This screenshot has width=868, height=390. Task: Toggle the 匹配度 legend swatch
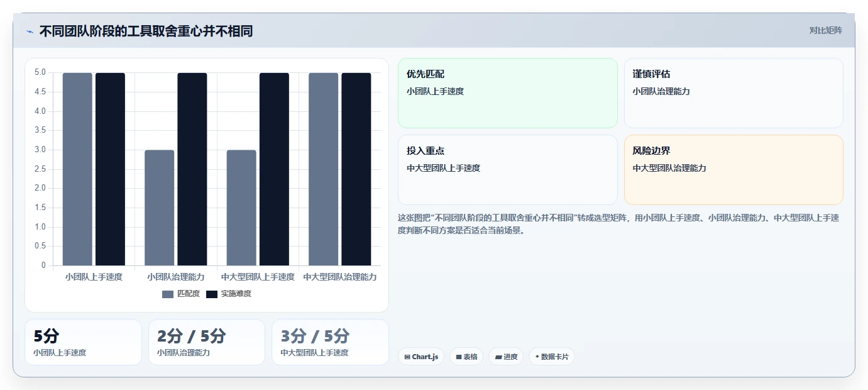click(168, 294)
